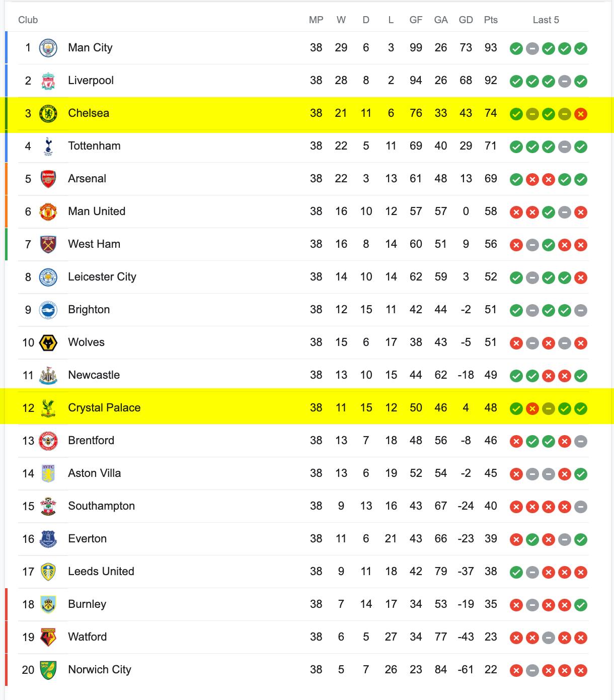The image size is (614, 700).
Task: Open the Leeds United team link
Action: tap(101, 571)
